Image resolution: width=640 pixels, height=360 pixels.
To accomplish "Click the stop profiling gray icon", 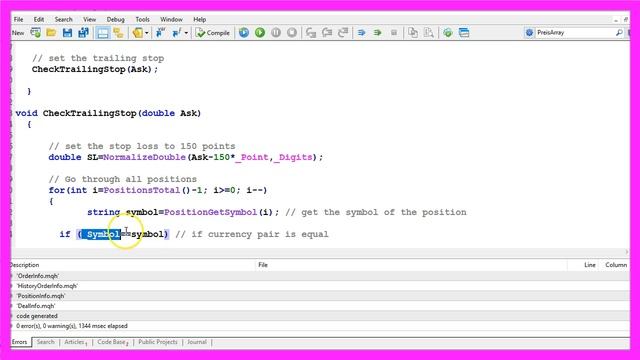I will click(x=394, y=33).
